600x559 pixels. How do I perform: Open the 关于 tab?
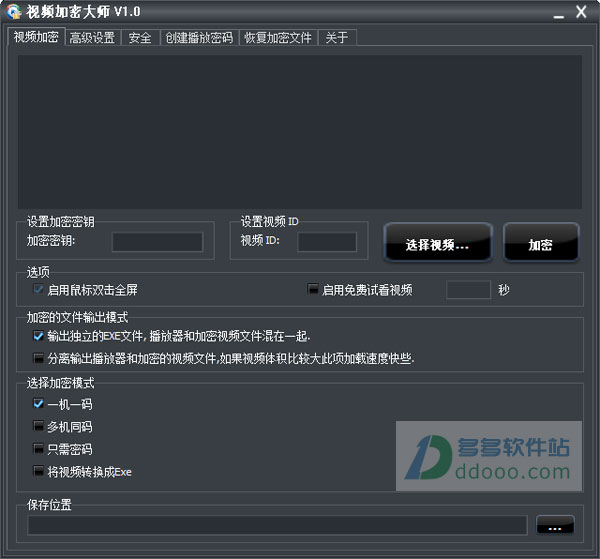[337, 37]
